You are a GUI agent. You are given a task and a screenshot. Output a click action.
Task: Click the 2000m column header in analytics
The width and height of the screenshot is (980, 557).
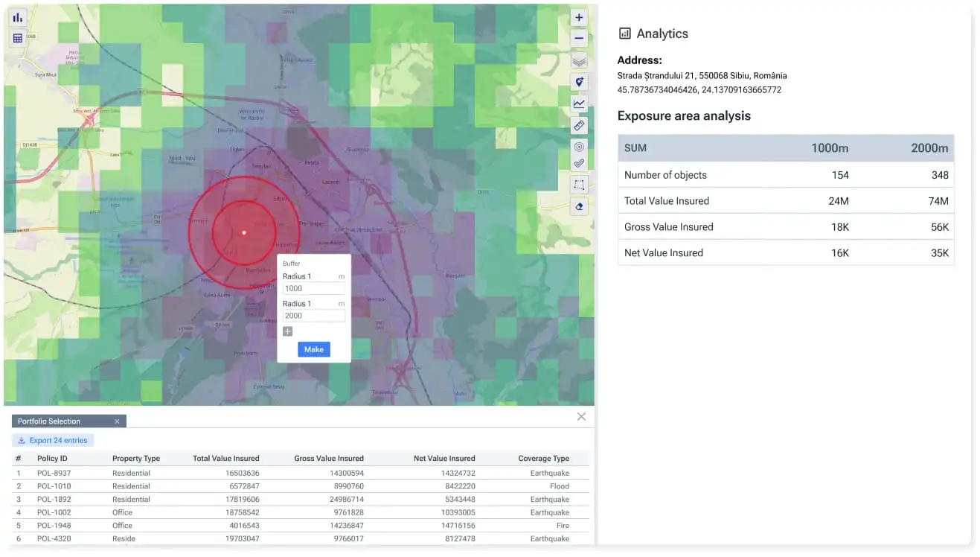click(929, 147)
